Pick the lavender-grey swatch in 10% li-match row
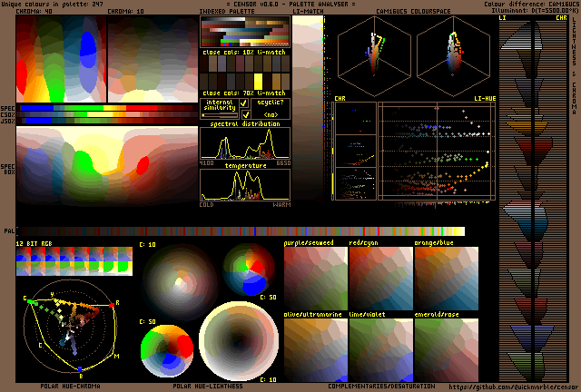This screenshot has height=392, width=581. tap(222, 64)
